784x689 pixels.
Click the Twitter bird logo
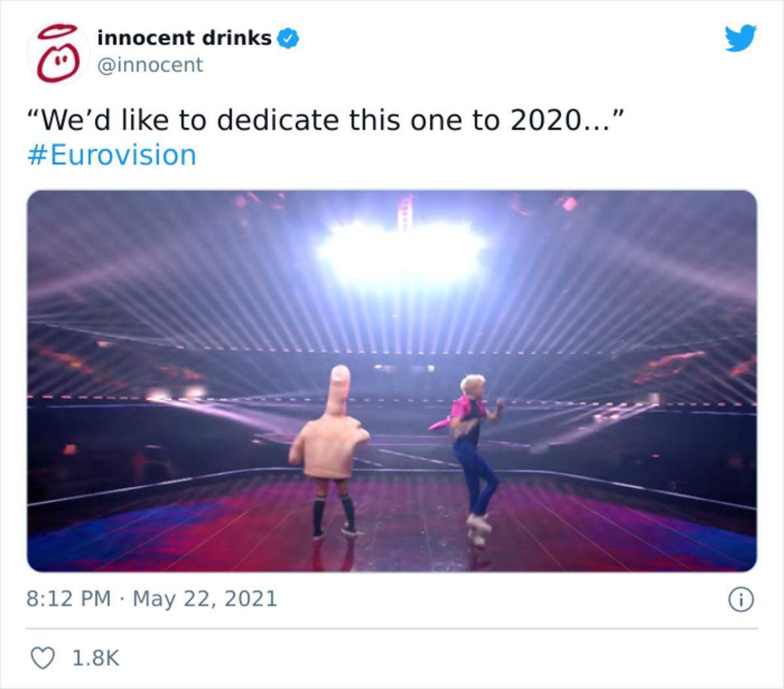(x=740, y=38)
